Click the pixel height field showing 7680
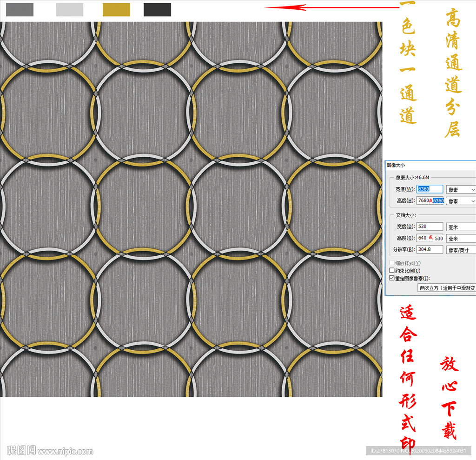The height and width of the screenshot is (460, 476). click(430, 200)
